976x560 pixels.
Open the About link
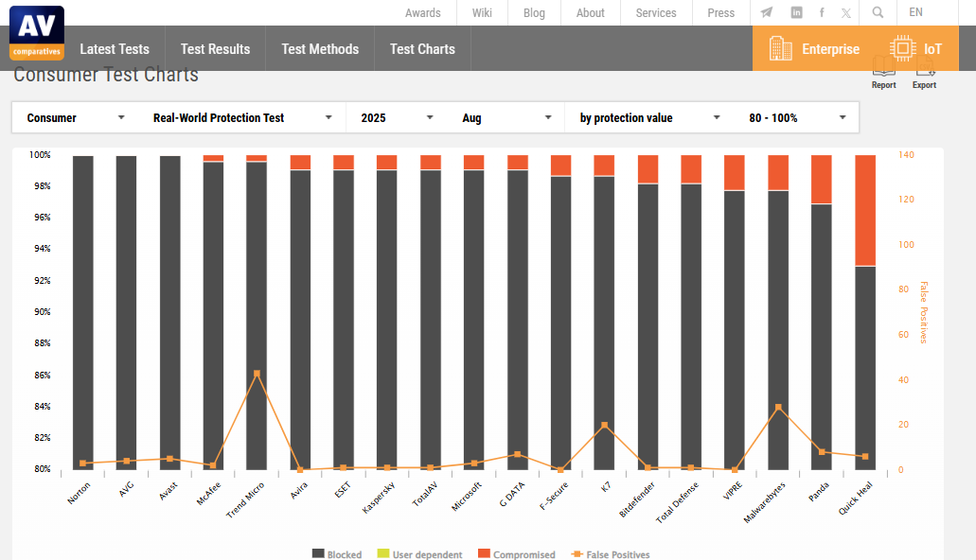pos(590,12)
